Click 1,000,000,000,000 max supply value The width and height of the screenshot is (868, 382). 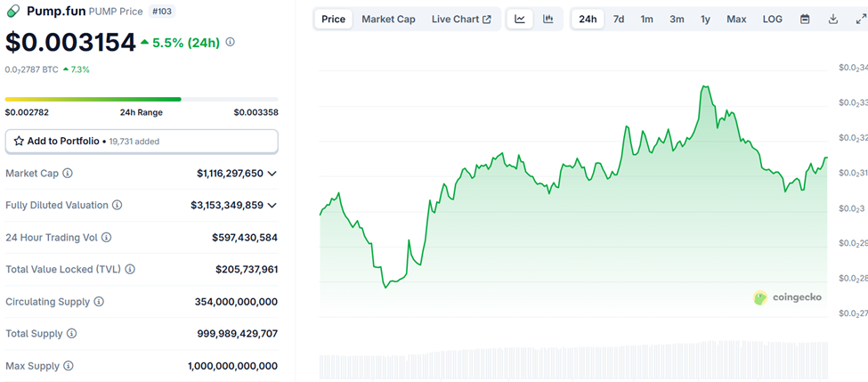pyautogui.click(x=233, y=366)
